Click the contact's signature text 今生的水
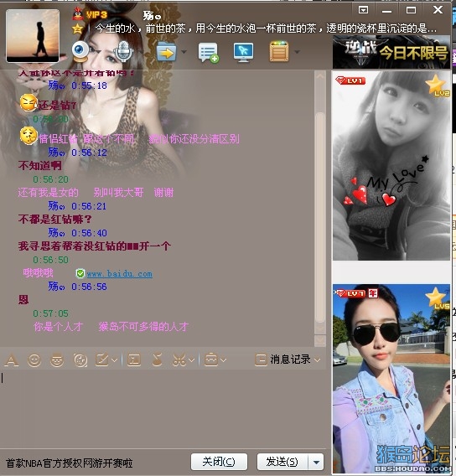Image resolution: width=456 pixels, height=476 pixels. (267, 28)
